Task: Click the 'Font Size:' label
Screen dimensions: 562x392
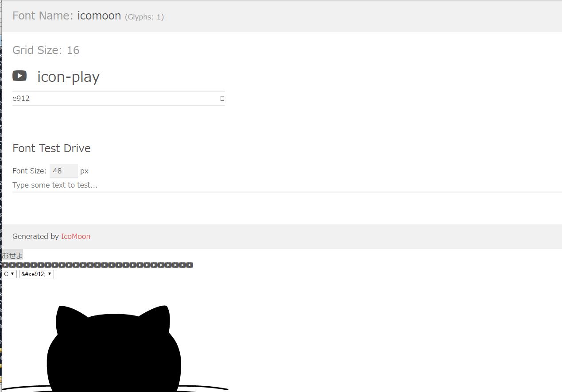Action: [x=29, y=171]
